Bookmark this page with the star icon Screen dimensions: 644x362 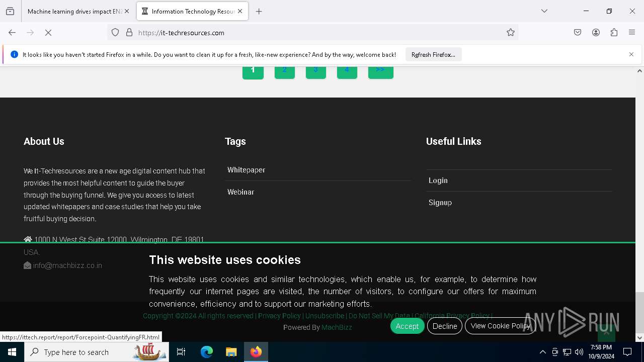[x=511, y=33]
